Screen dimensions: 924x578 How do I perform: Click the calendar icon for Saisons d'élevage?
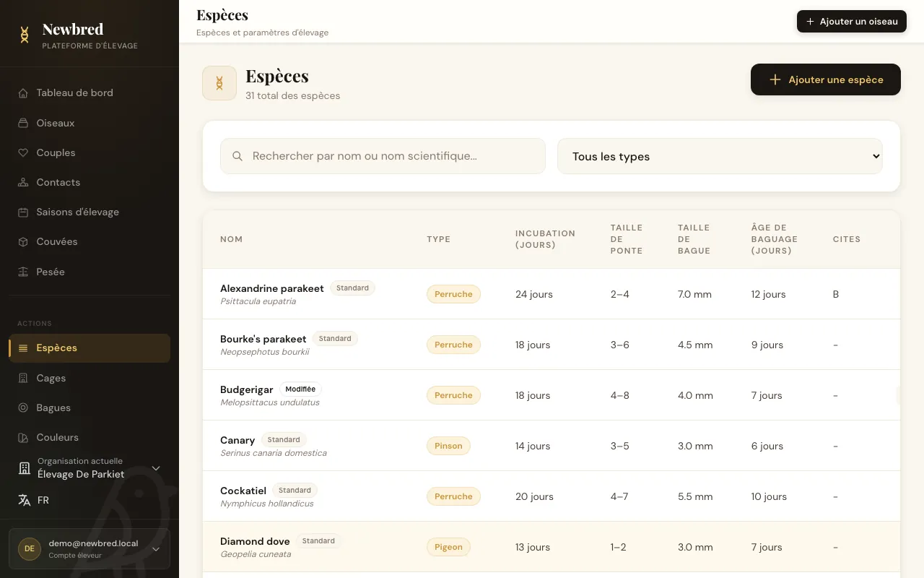click(23, 212)
